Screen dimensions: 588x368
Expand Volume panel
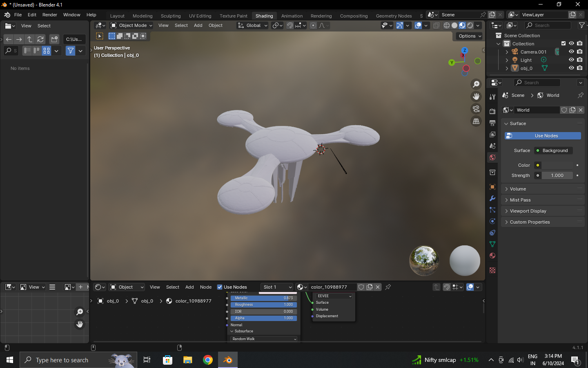543,189
